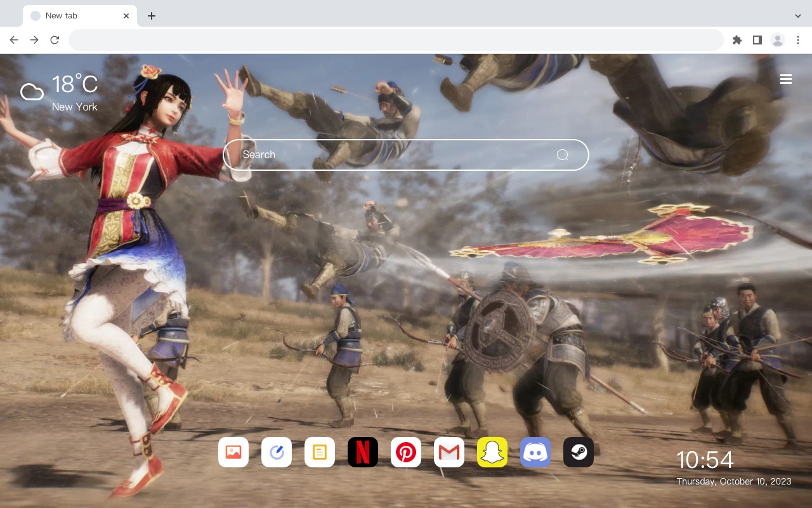Open the wallpaper gallery shortcut icon
The height and width of the screenshot is (508, 812).
pos(233,452)
